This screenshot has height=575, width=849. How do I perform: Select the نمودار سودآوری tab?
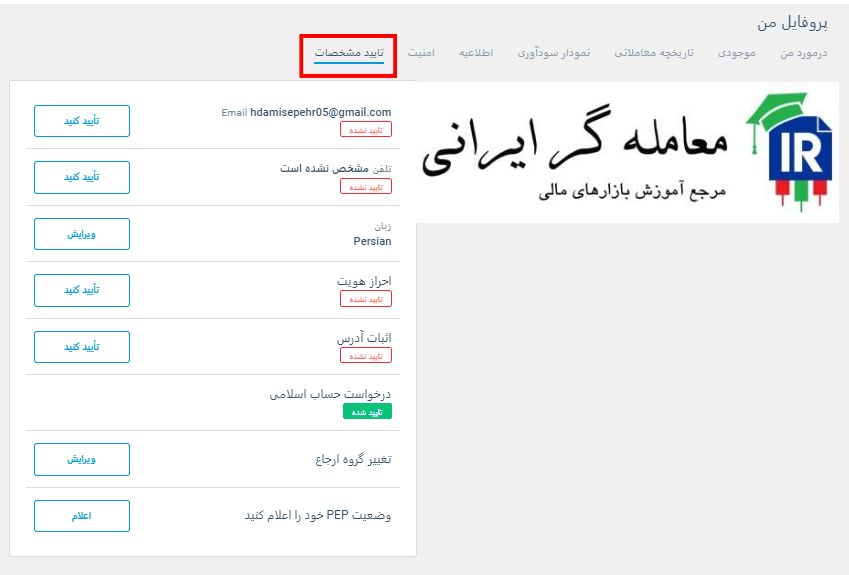[x=553, y=53]
